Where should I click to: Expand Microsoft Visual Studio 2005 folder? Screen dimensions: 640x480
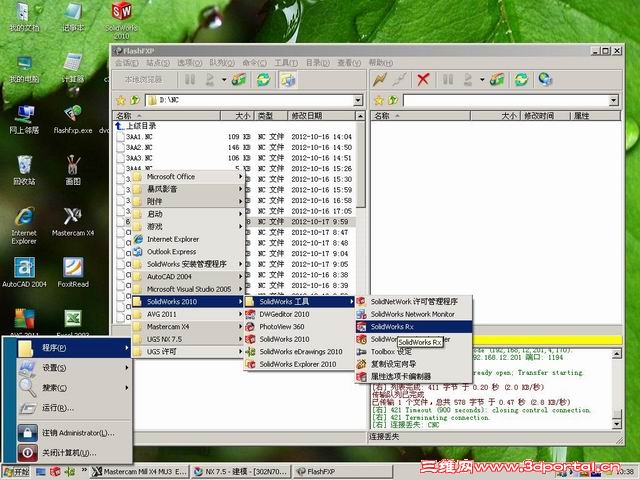click(x=188, y=289)
